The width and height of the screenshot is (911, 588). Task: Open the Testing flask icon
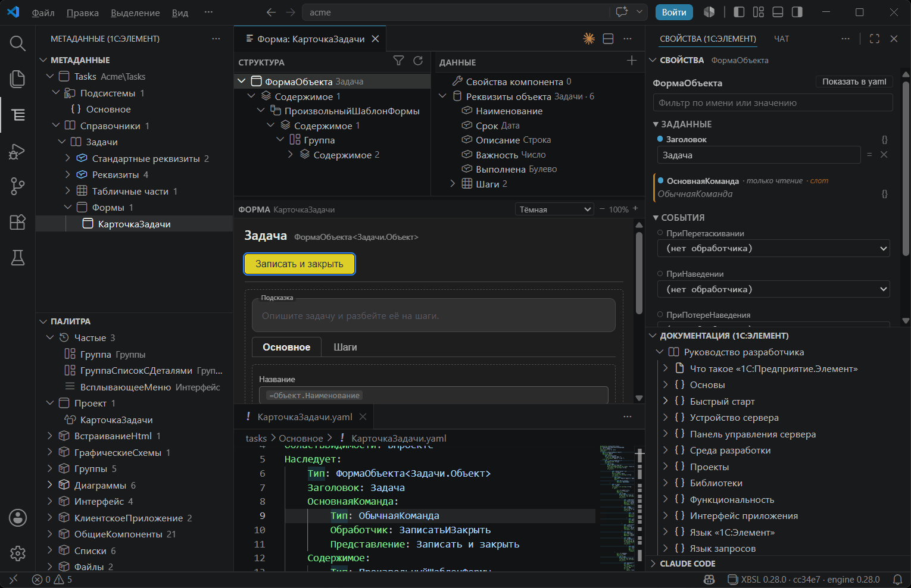[x=18, y=258]
